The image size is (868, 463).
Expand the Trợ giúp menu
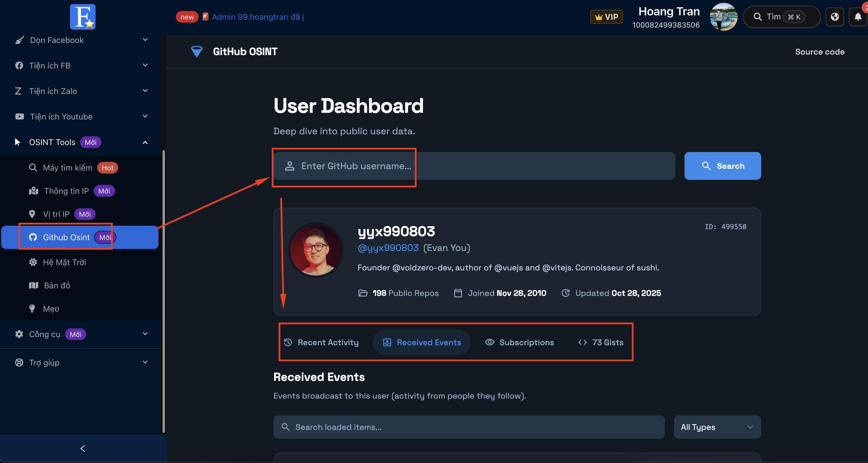[81, 363]
